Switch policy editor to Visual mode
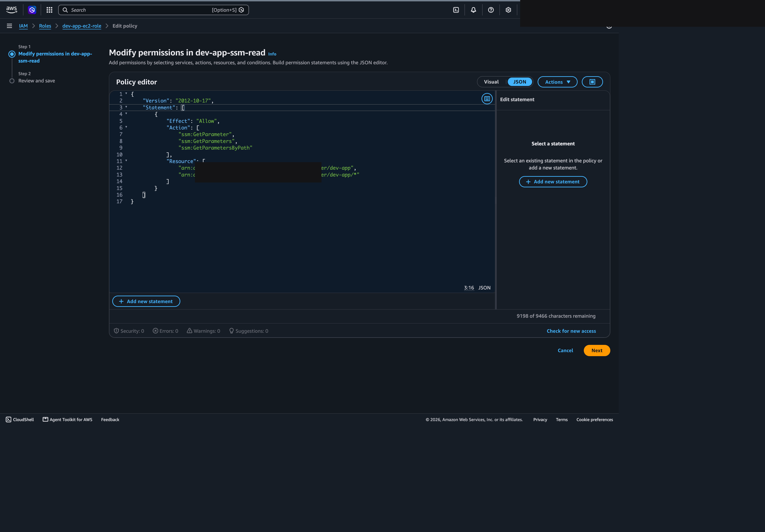 pyautogui.click(x=491, y=82)
